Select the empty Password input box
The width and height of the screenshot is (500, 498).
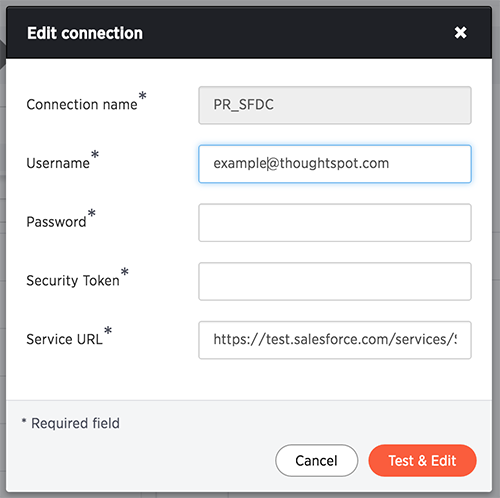point(335,223)
